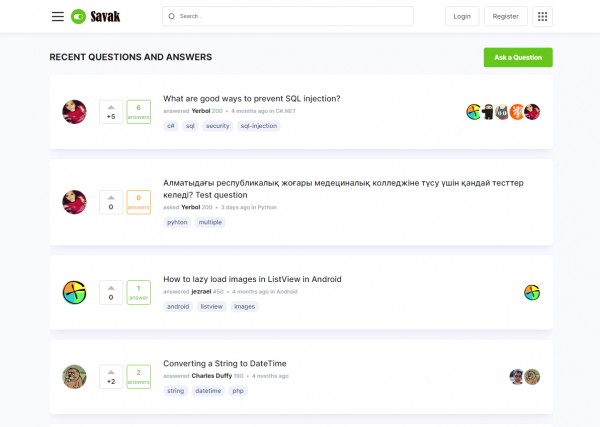Click the datetime tag

(x=208, y=391)
